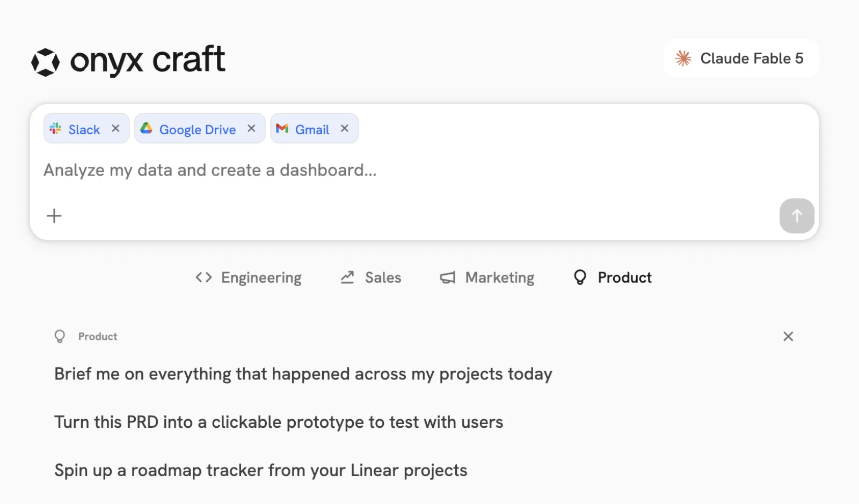The height and width of the screenshot is (504, 859).
Task: Remove the Gmail source chip
Action: (345, 128)
